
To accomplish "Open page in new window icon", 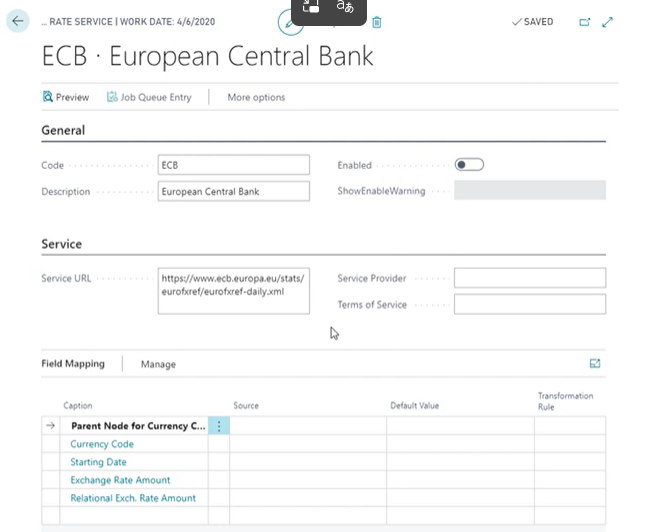I will [585, 22].
